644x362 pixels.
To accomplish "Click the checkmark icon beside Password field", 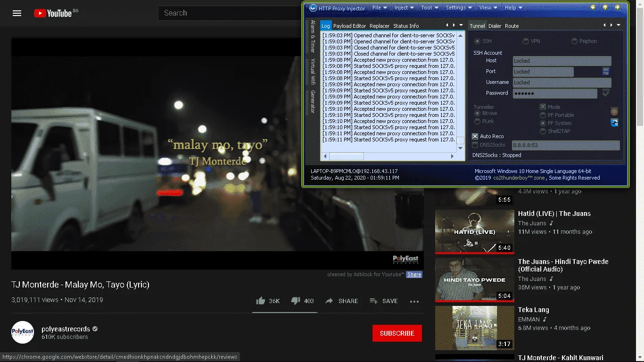I will pyautogui.click(x=606, y=93).
